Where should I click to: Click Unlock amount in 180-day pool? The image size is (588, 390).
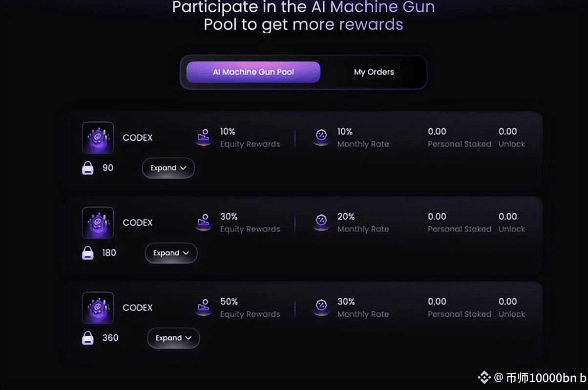tap(507, 217)
